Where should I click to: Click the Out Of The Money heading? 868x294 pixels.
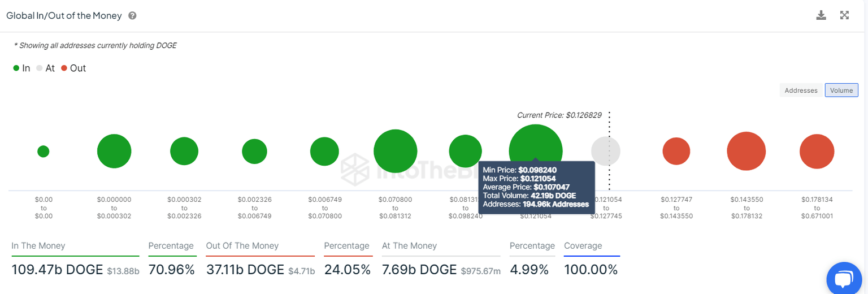(242, 246)
